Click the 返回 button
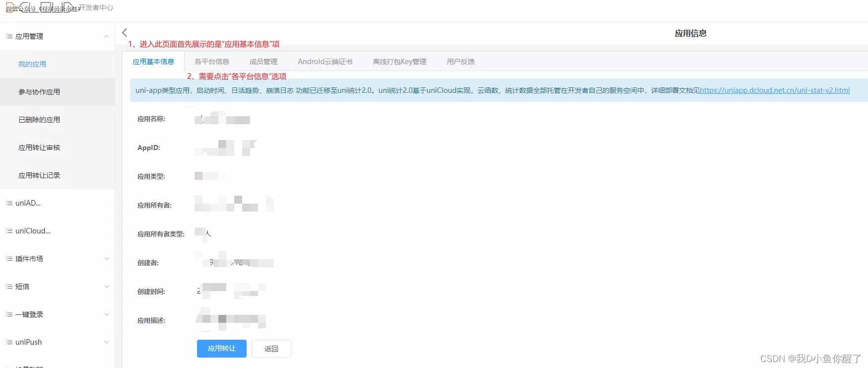Image resolution: width=868 pixels, height=368 pixels. (x=271, y=349)
